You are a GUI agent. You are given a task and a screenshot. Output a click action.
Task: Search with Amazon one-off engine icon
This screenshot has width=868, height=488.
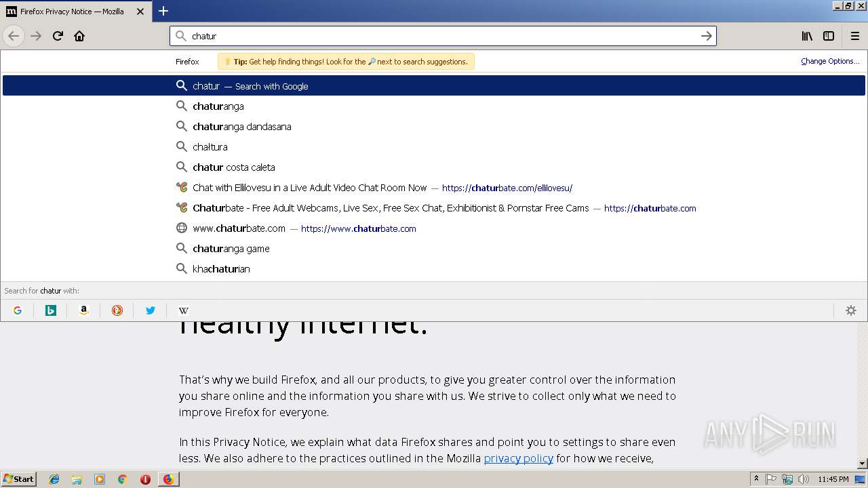point(84,310)
